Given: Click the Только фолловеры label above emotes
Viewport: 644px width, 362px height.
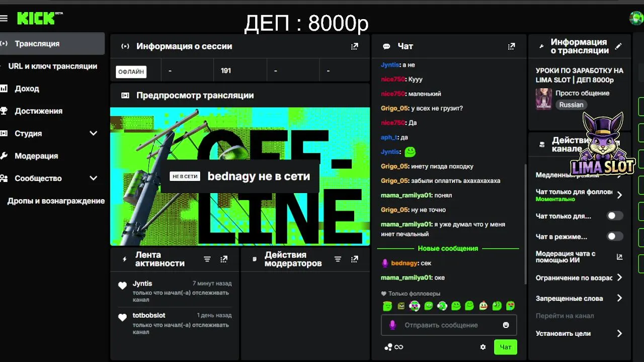Looking at the screenshot, I should click(x=414, y=294).
